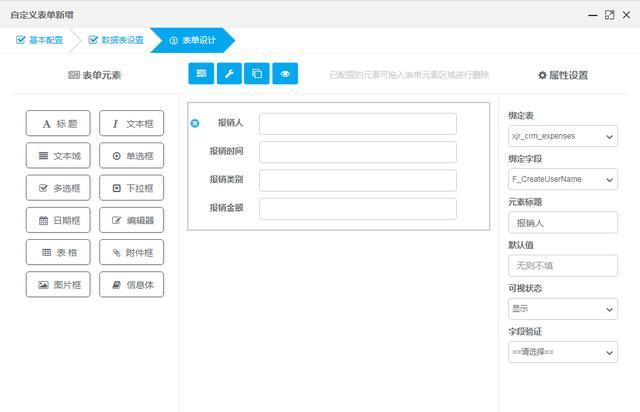Click the wrench settings toolbar icon
Screen dimensions: 640x412
coord(229,73)
